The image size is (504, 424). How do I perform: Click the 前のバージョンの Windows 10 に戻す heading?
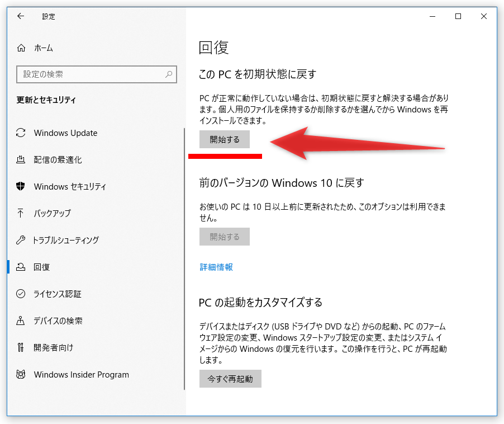[281, 183]
